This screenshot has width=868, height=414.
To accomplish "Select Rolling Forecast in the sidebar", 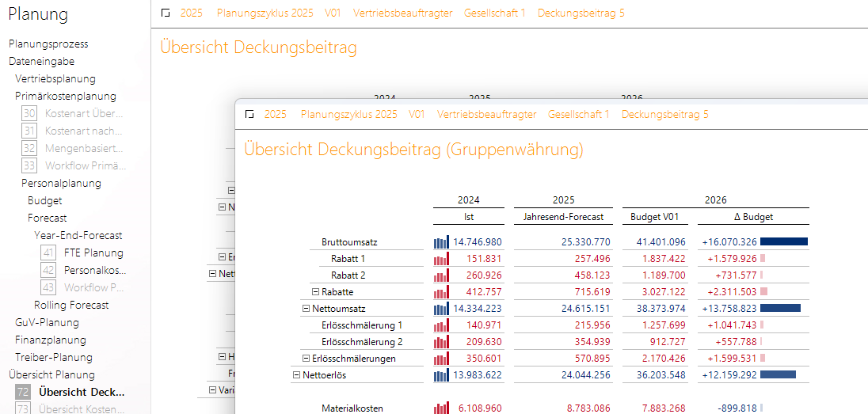I will tap(71, 305).
